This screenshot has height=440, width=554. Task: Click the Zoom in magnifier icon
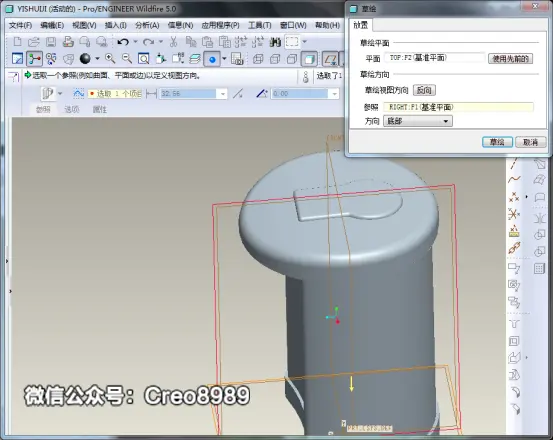coord(110,59)
